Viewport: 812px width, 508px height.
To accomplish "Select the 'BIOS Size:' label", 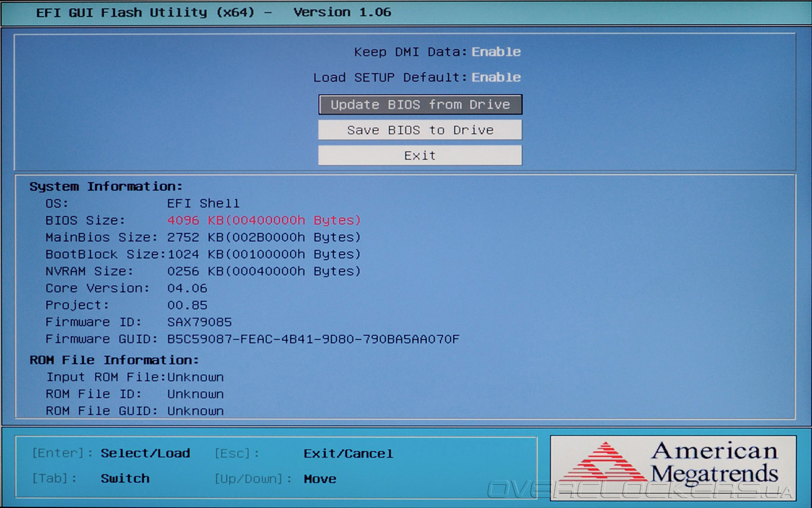I will pos(86,220).
